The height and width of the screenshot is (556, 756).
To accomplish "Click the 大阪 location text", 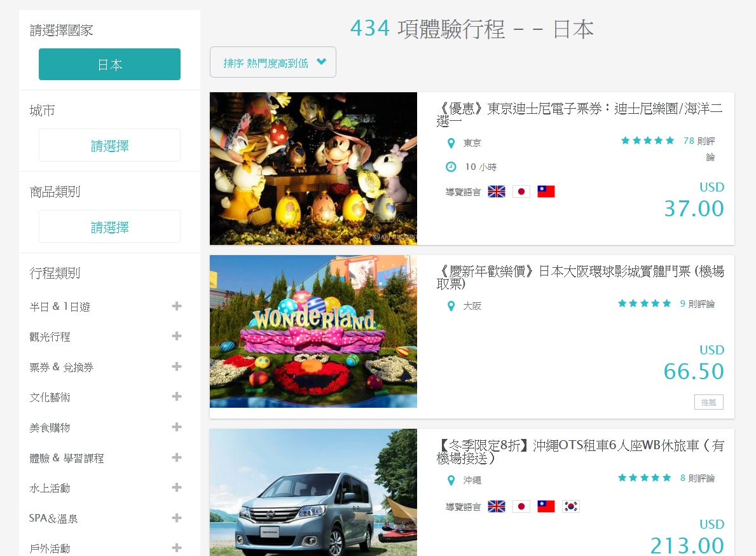I will pyautogui.click(x=472, y=306).
